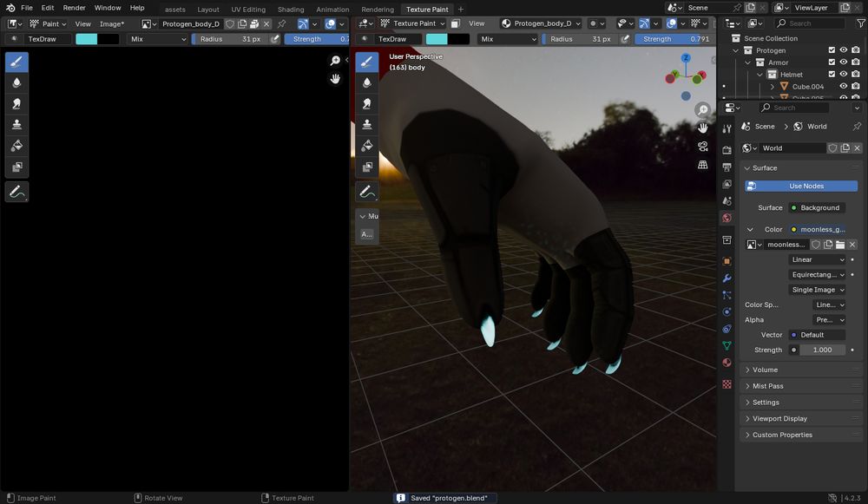The image size is (868, 504).
Task: Select the Draw brush tool in 3D viewport
Action: [366, 62]
